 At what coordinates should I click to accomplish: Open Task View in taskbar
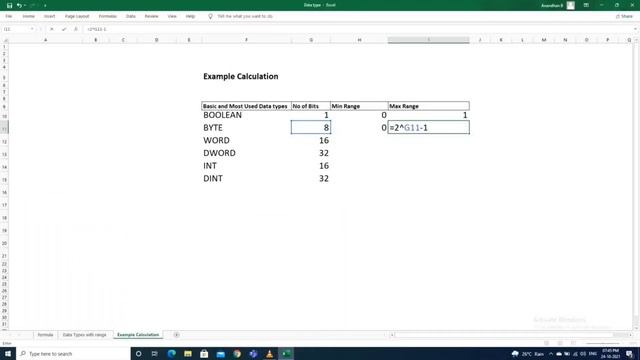(154, 353)
